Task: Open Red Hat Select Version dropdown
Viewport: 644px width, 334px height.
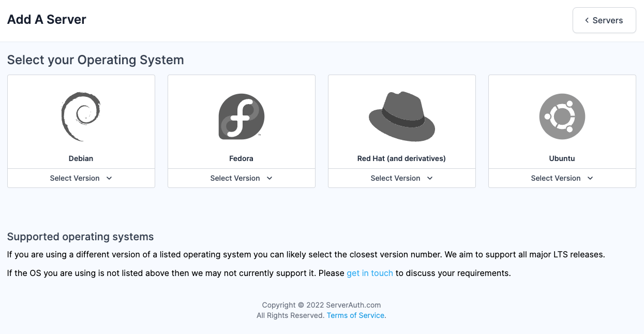Action: pyautogui.click(x=402, y=178)
